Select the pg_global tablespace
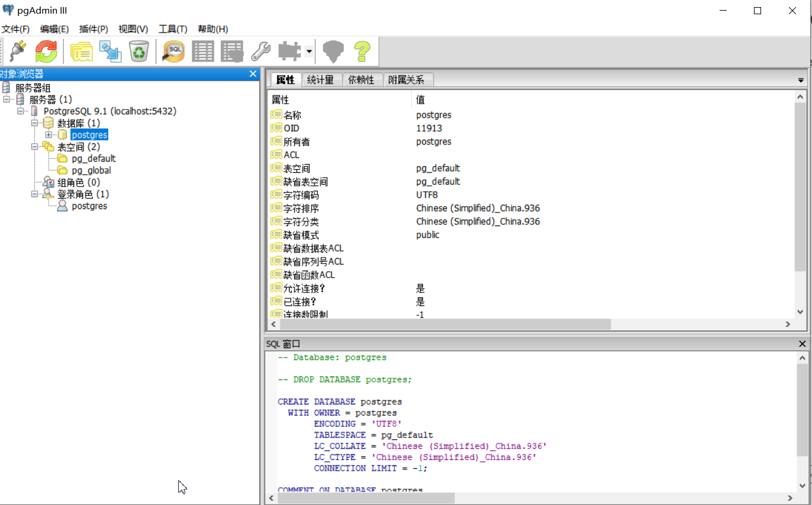 coord(91,171)
